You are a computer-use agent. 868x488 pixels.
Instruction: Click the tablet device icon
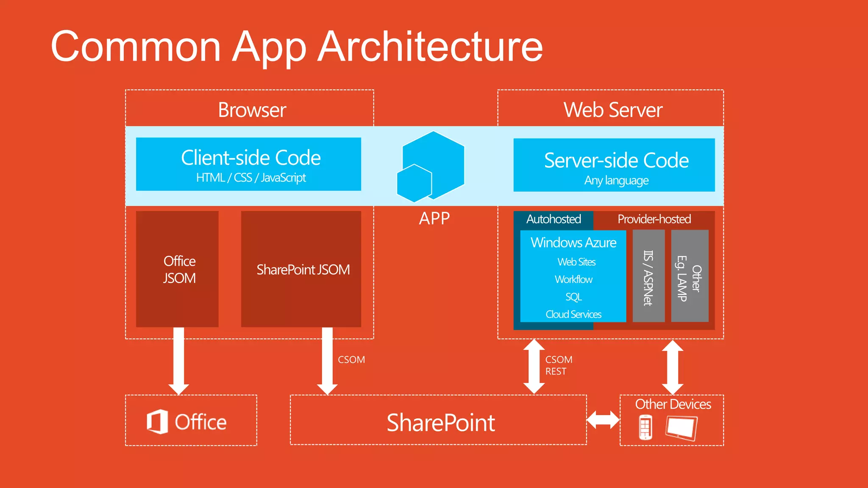tap(681, 428)
